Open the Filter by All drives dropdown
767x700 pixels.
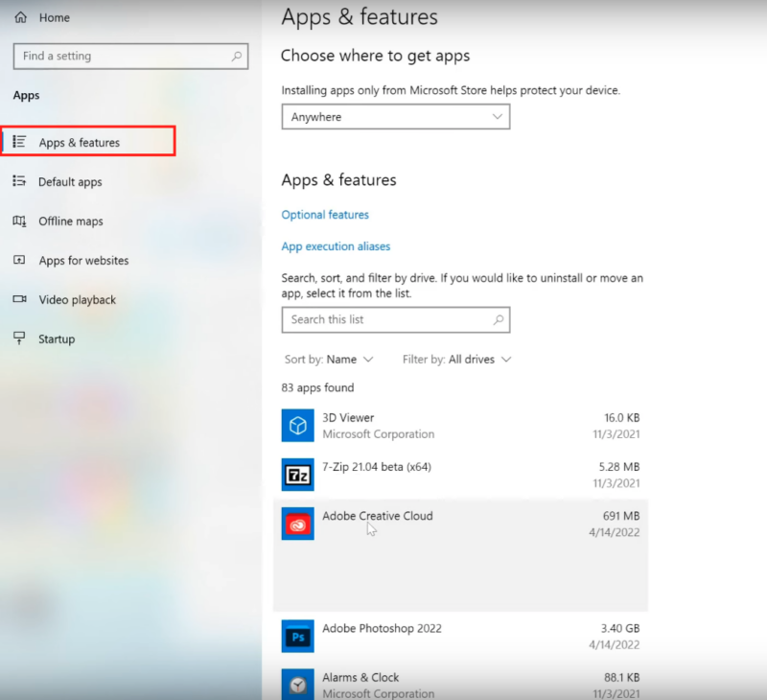[x=456, y=360]
